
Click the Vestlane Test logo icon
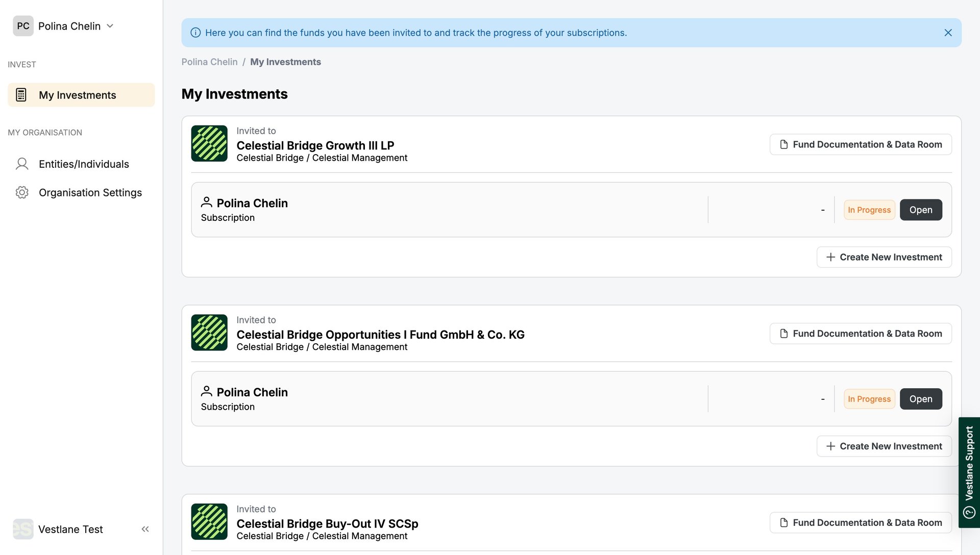23,529
